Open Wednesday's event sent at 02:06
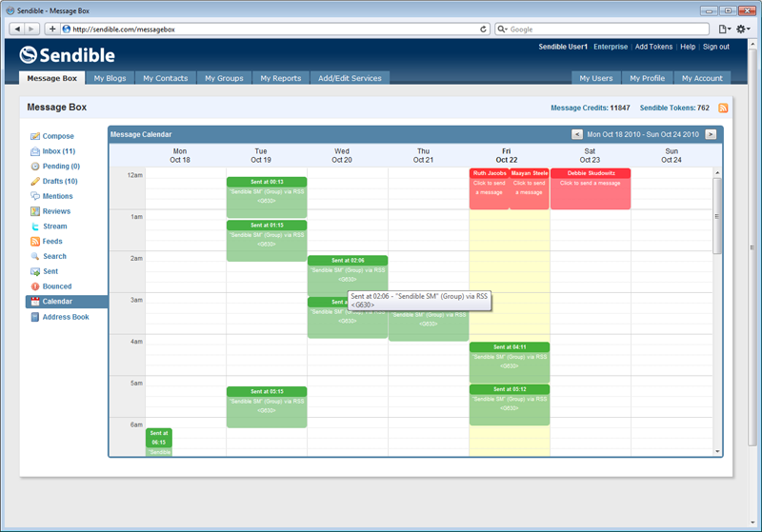 348,275
